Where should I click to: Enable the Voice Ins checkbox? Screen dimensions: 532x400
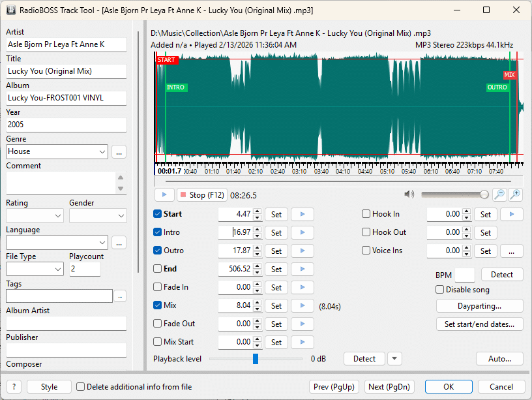(366, 251)
